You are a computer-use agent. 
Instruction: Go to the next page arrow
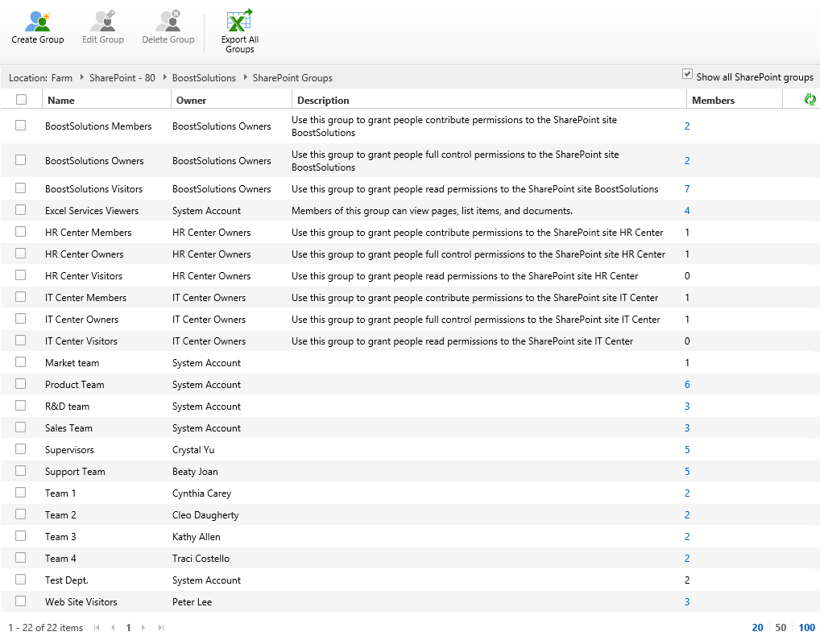[x=143, y=628]
